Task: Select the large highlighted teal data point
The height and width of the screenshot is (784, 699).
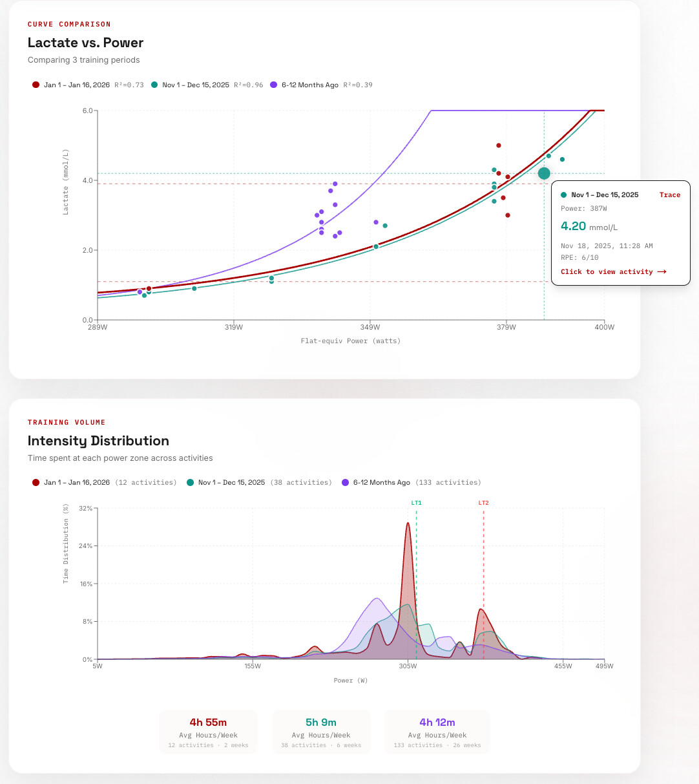Action: pos(544,173)
